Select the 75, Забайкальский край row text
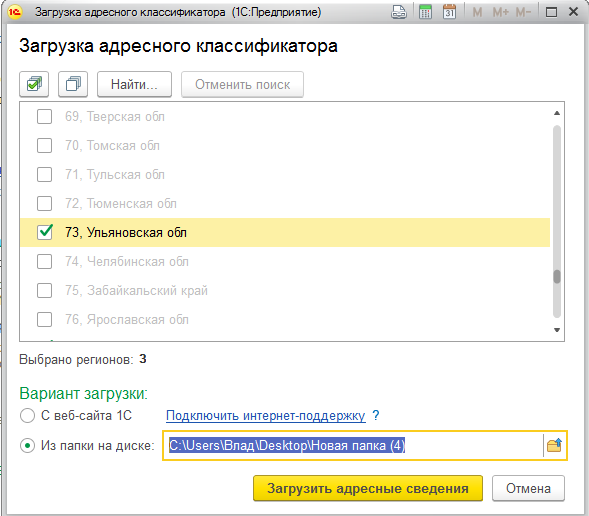Screen dimensions: 589x516 click(x=136, y=290)
